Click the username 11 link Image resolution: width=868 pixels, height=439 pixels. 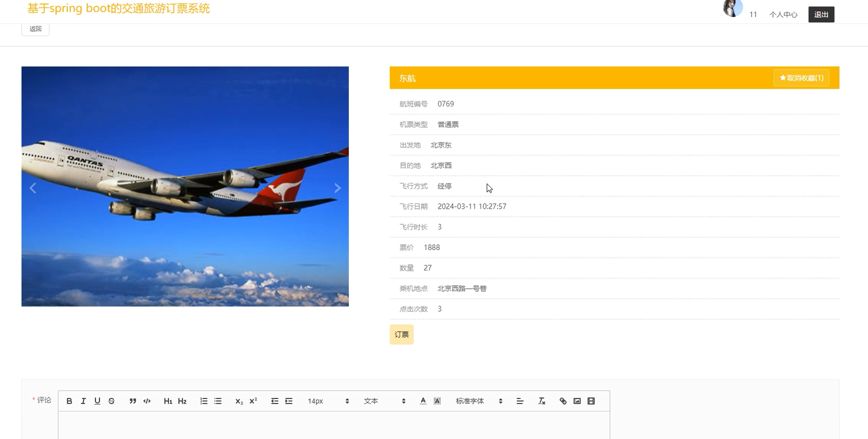pyautogui.click(x=753, y=14)
